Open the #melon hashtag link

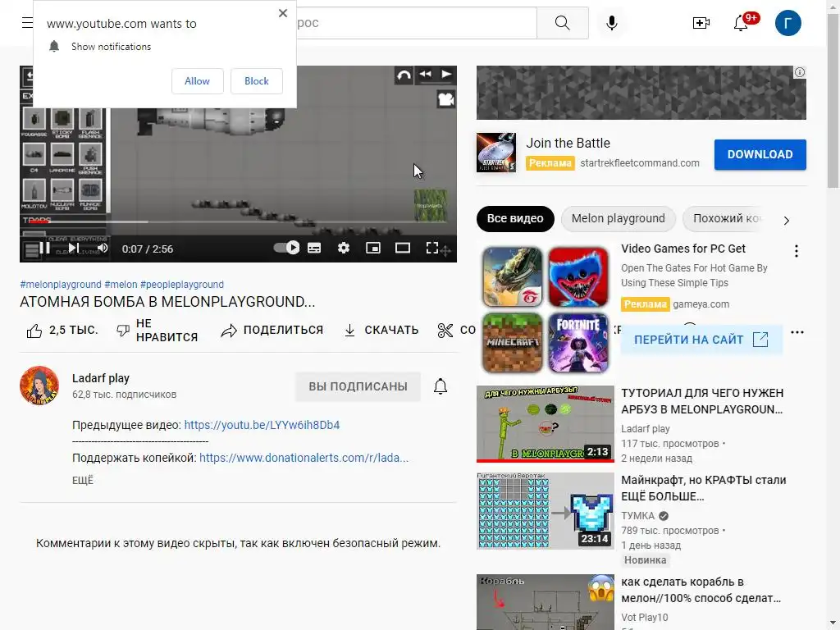pos(121,285)
